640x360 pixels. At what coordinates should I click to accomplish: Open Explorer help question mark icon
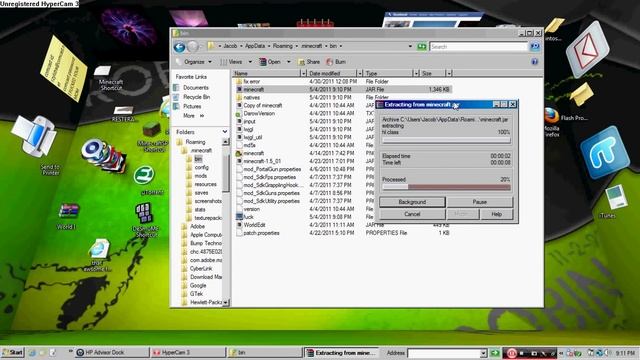click(534, 62)
